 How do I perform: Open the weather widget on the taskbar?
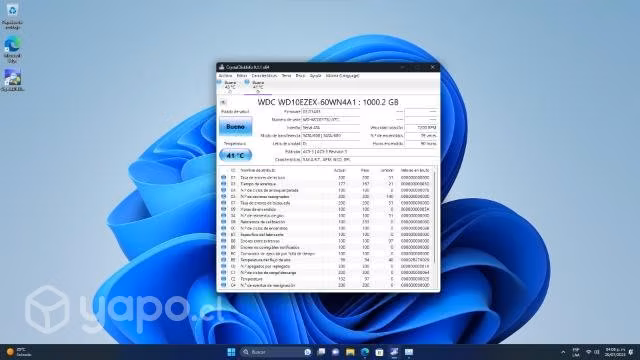(x=19, y=352)
